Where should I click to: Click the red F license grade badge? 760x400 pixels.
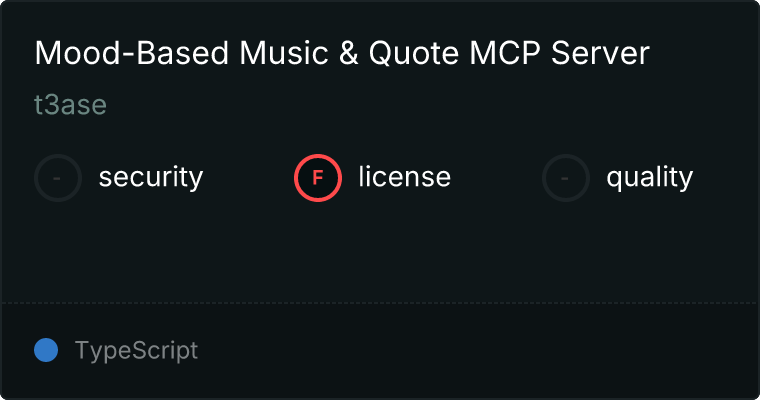[318, 178]
